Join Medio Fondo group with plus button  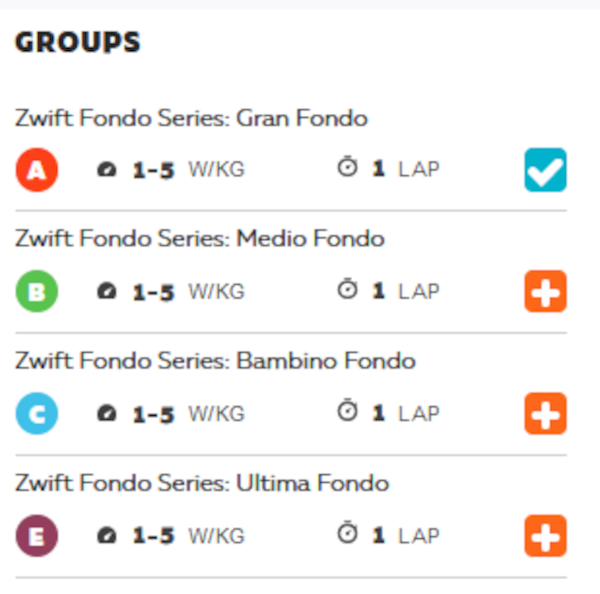click(x=545, y=291)
